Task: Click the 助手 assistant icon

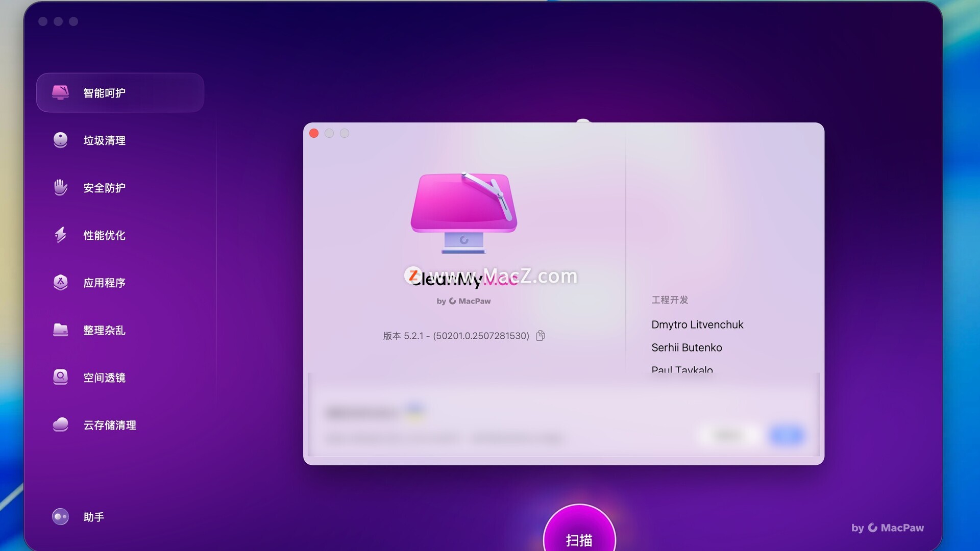Action: [60, 517]
